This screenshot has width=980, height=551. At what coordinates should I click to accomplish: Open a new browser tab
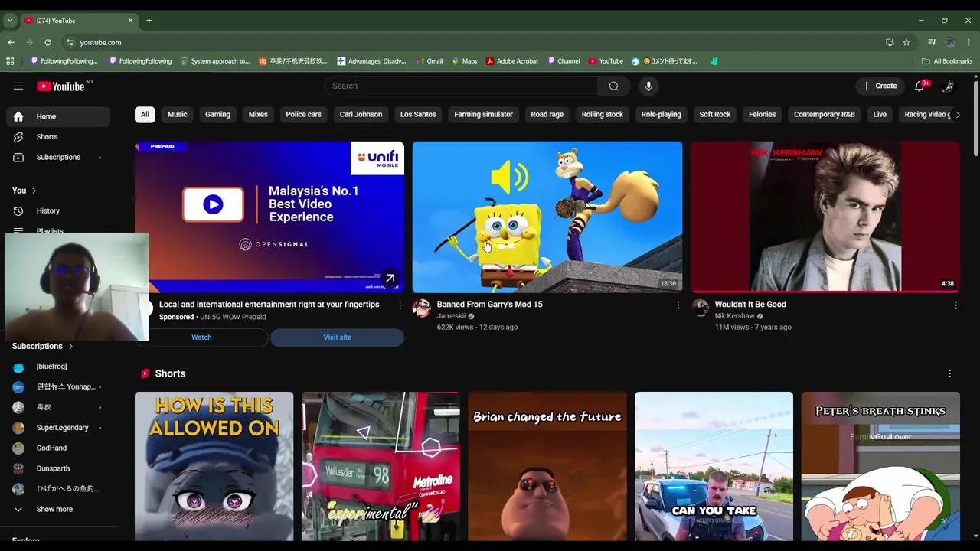click(149, 21)
